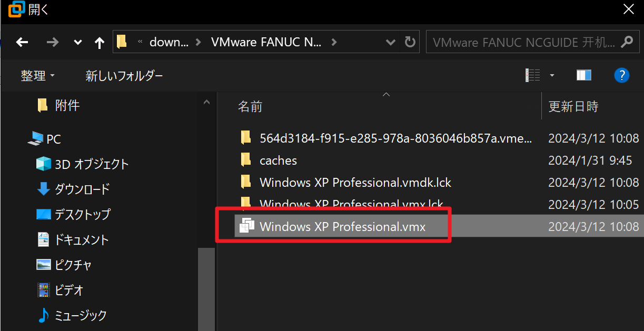Click the ビデオ film icon

pyautogui.click(x=43, y=290)
